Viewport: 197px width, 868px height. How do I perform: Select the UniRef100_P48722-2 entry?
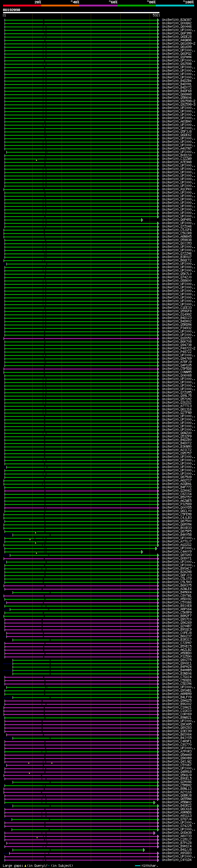pos(179,349)
